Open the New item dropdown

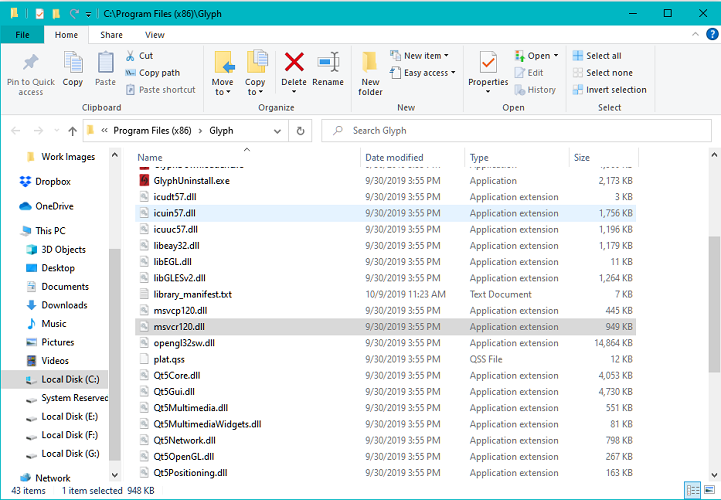point(419,56)
